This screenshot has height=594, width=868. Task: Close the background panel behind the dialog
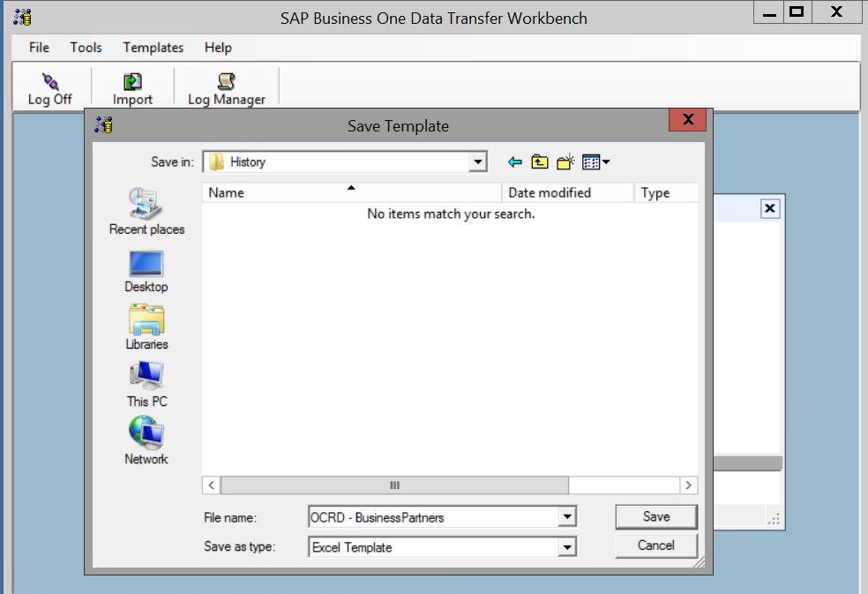click(769, 208)
